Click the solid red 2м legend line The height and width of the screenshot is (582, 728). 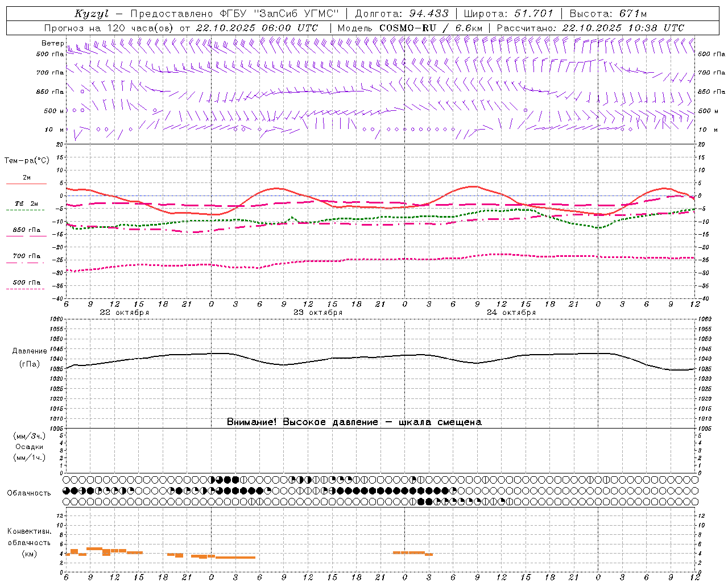(26, 184)
